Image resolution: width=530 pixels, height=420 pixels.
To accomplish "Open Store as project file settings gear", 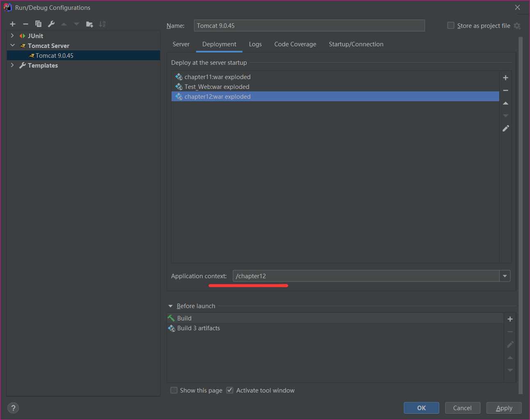I will tap(517, 26).
